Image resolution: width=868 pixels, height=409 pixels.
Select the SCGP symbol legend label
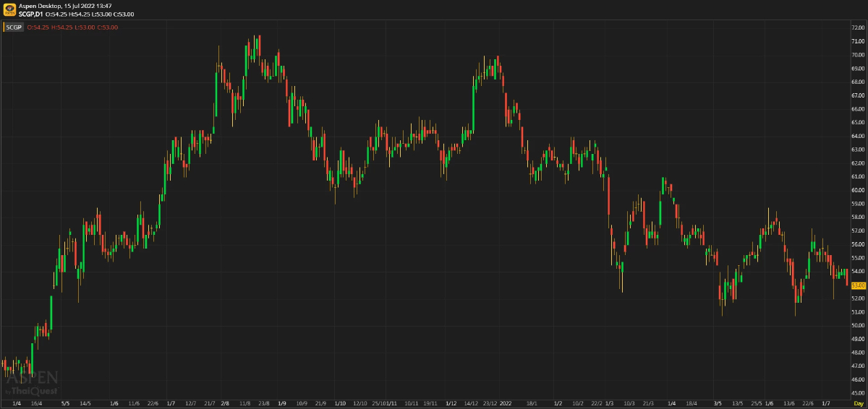14,27
